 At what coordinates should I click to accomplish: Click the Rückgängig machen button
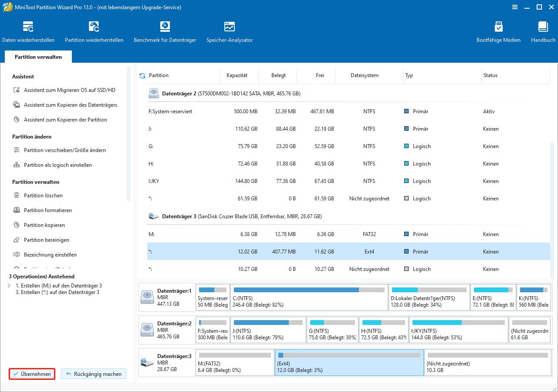click(x=93, y=374)
